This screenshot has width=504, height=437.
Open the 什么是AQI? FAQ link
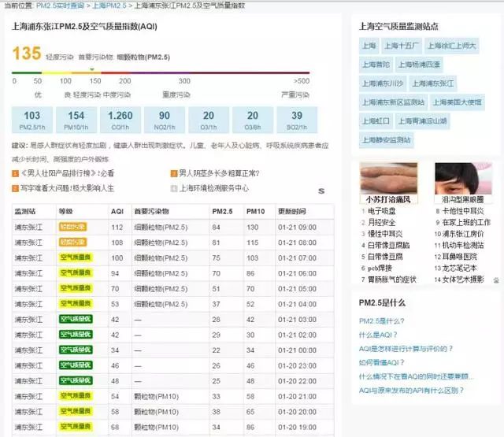coord(378,335)
